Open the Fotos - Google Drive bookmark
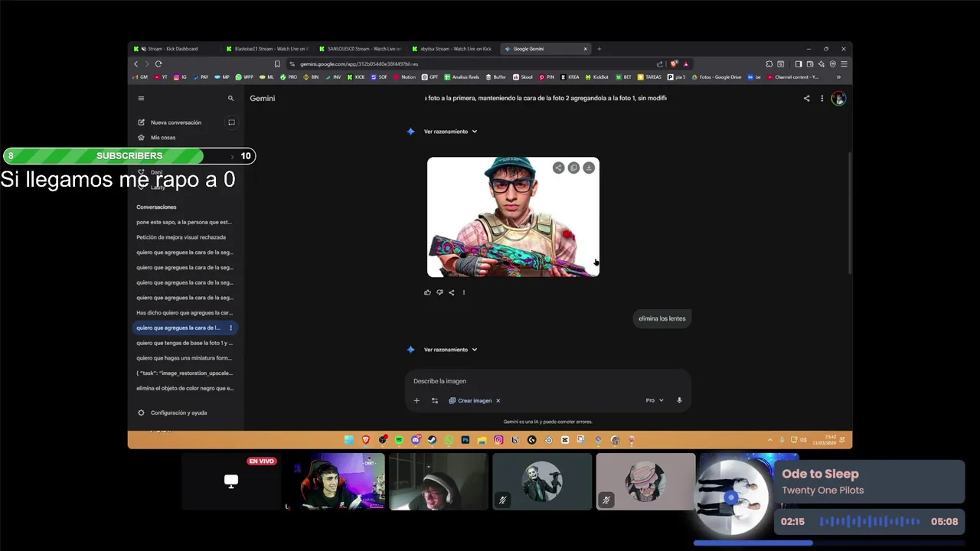Image resolution: width=980 pixels, height=551 pixels. 716,77
